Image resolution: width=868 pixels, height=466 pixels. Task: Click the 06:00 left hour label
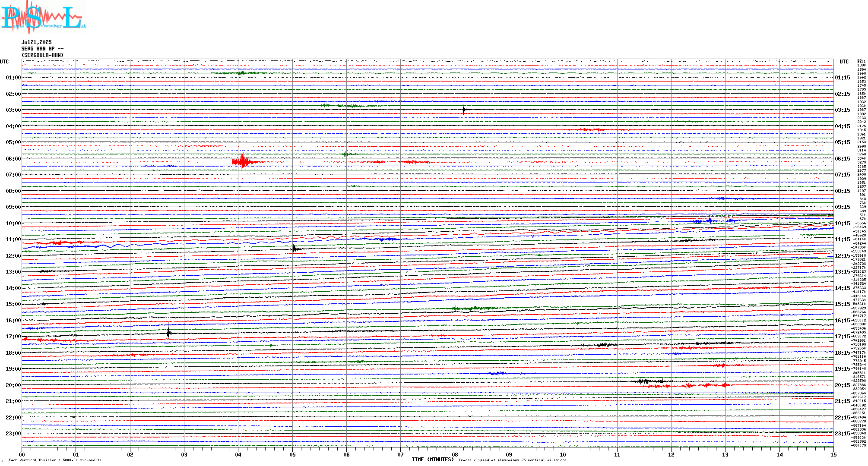point(13,159)
